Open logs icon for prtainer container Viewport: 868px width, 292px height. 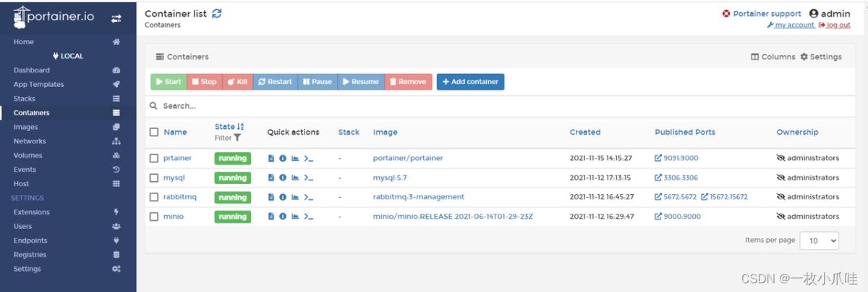(x=271, y=158)
